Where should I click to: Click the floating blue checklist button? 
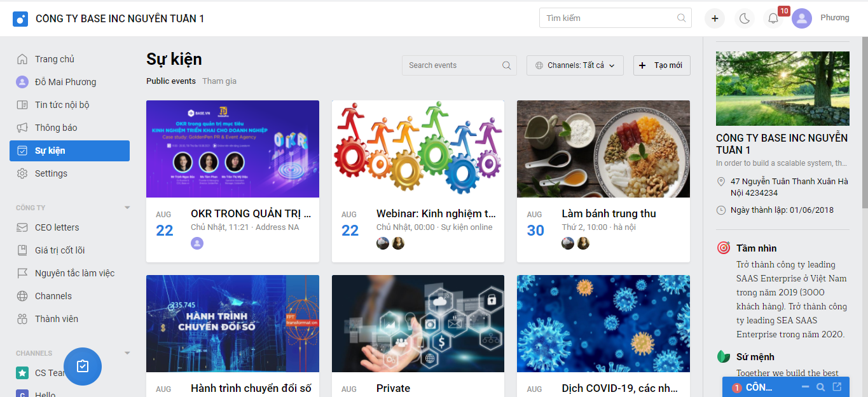(x=83, y=367)
